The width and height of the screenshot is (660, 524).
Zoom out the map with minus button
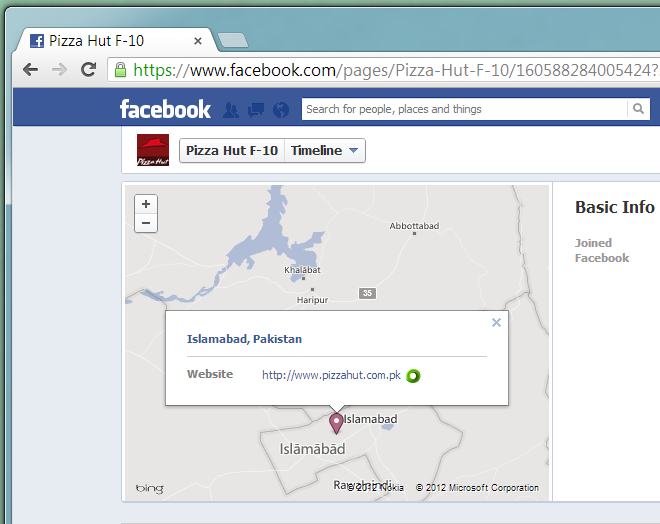[146, 223]
